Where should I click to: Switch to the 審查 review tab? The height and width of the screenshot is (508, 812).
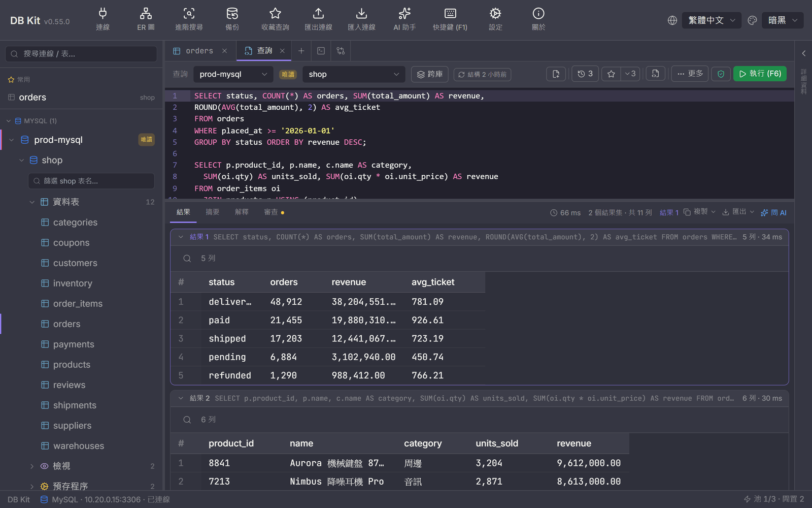274,212
